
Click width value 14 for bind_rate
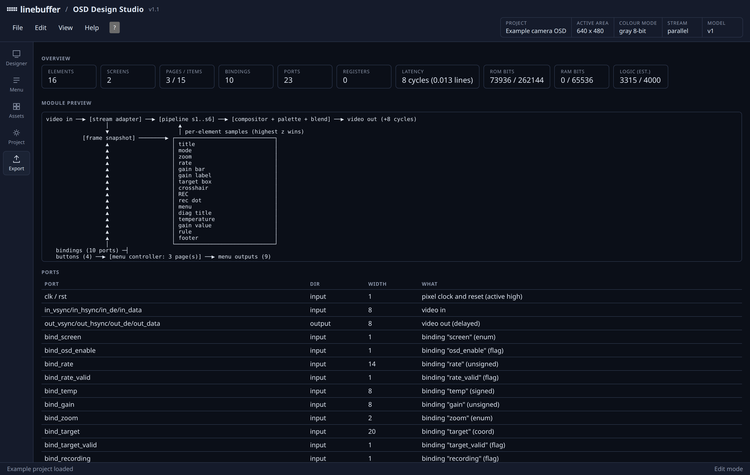(372, 364)
